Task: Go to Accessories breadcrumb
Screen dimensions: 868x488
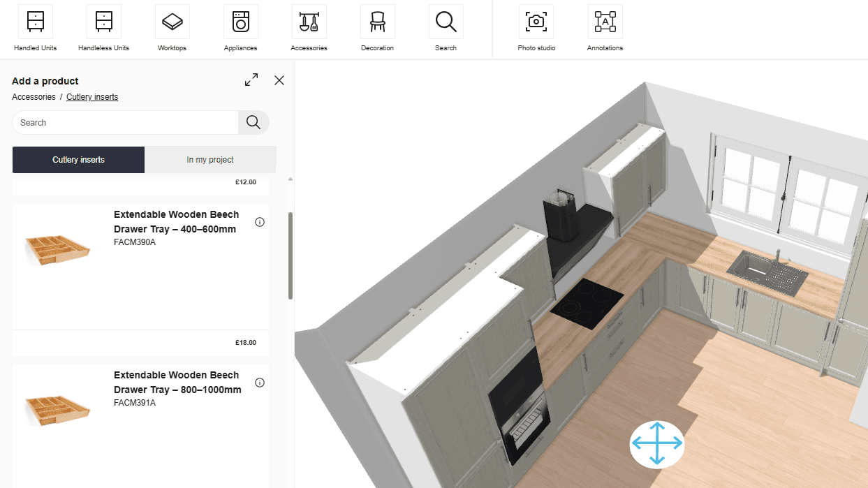Action: point(34,97)
